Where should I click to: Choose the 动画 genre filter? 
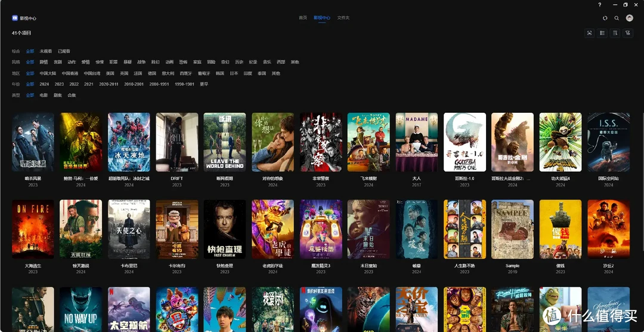[x=169, y=62]
